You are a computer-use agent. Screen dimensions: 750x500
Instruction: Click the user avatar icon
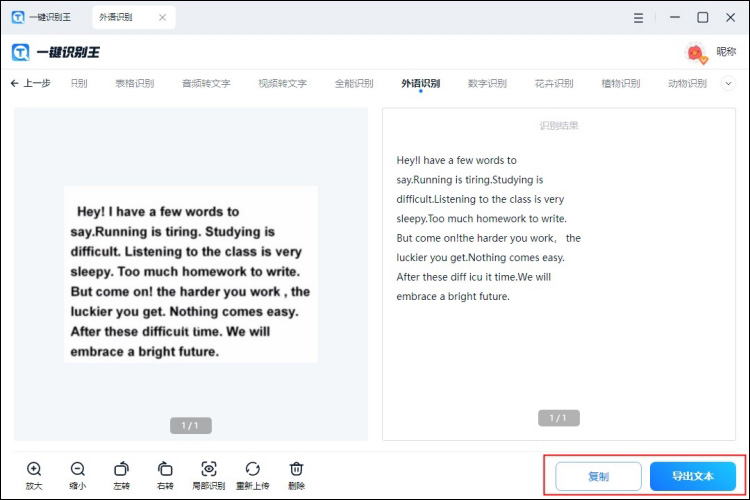696,52
